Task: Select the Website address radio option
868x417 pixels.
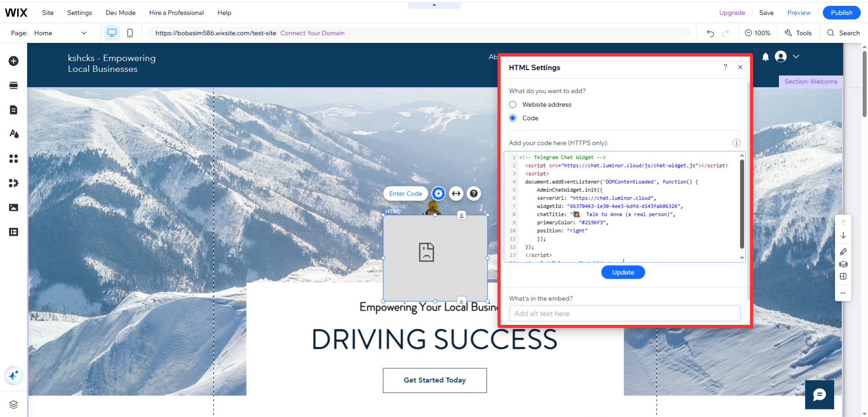Action: (513, 104)
